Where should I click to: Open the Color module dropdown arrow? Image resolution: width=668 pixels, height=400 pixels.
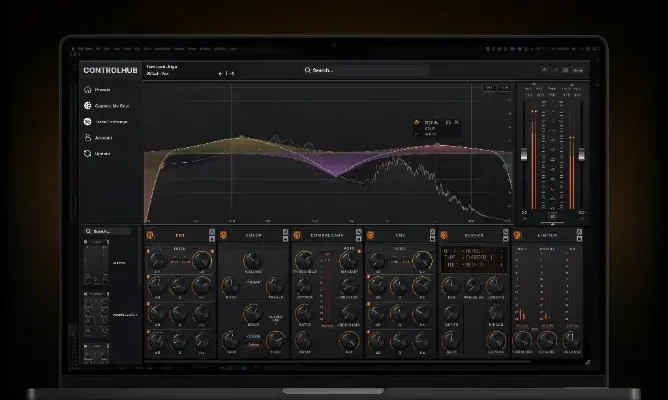(285, 238)
